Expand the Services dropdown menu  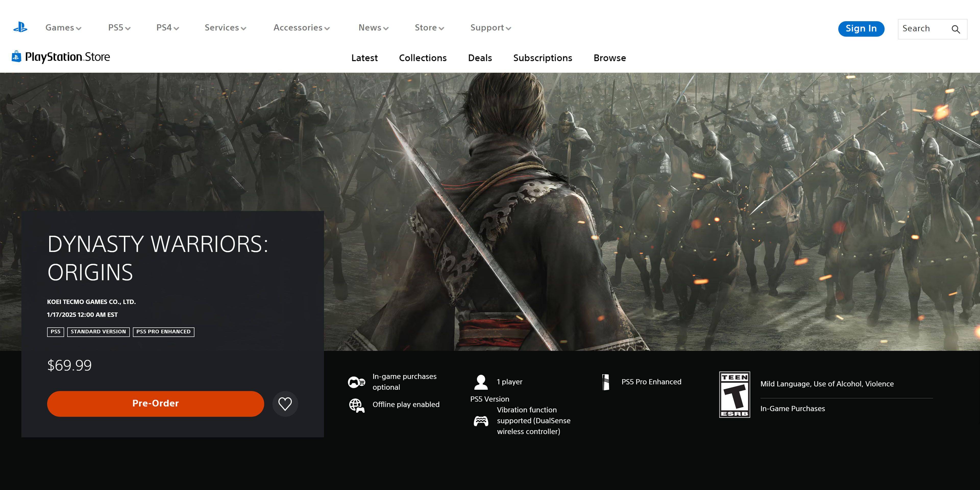(x=225, y=28)
